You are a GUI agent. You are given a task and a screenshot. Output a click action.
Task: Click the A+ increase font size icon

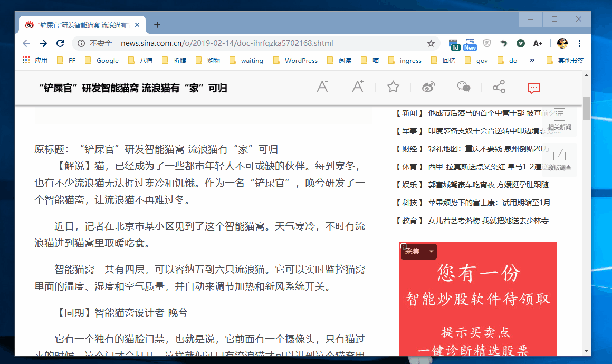tap(358, 87)
